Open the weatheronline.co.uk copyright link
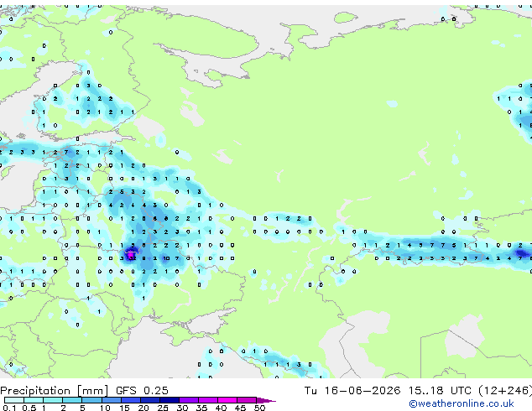 [462, 403]
